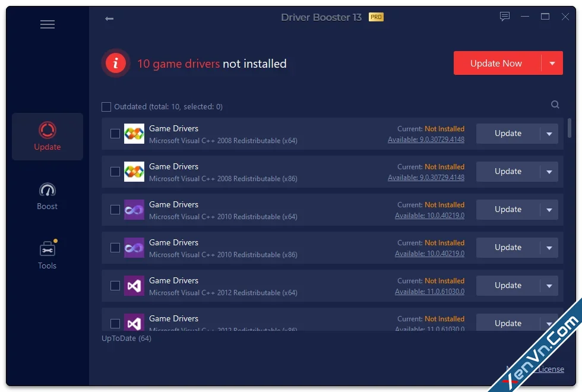Click the PRO badge in the title
Image resolution: width=582 pixels, height=392 pixels.
(376, 17)
